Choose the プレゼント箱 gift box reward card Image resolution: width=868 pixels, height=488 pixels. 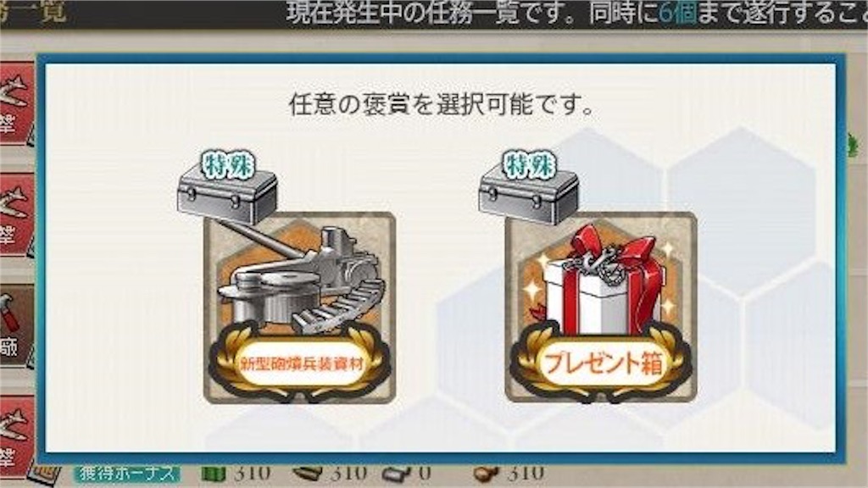pos(601,308)
